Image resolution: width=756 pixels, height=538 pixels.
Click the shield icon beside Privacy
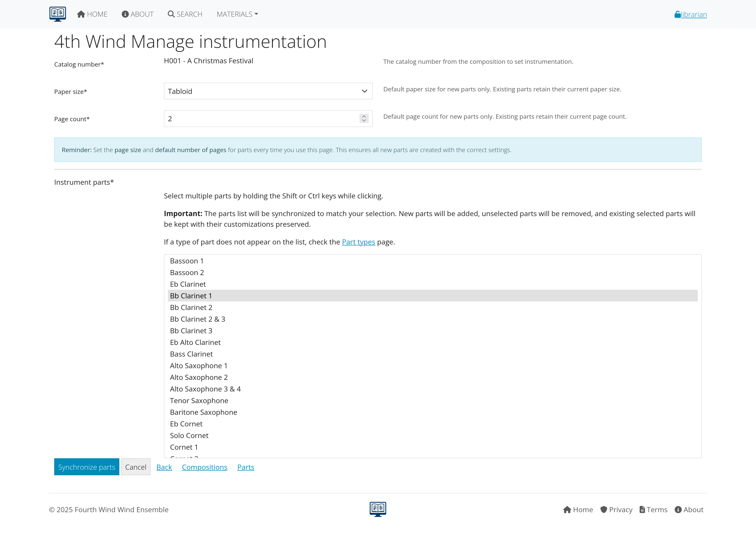[x=604, y=509]
